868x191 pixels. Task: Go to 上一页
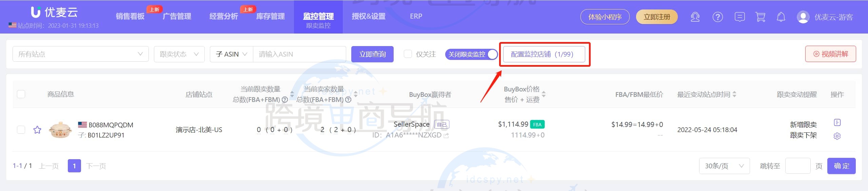click(x=49, y=166)
